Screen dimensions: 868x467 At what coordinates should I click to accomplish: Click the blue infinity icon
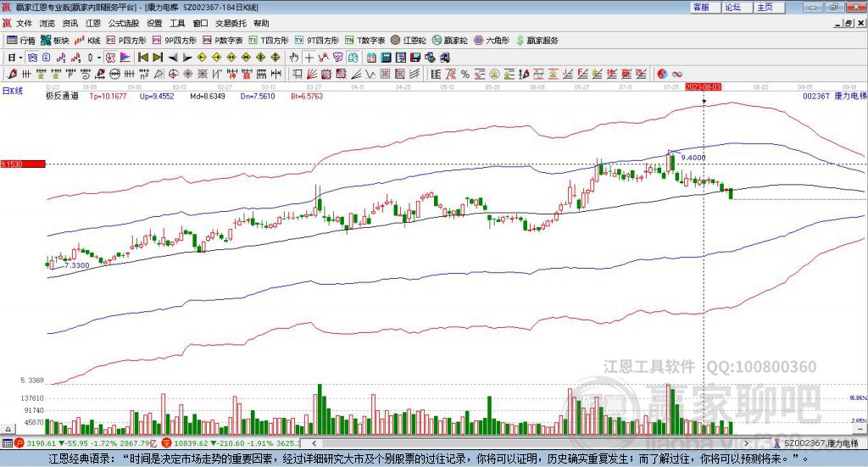(x=676, y=74)
